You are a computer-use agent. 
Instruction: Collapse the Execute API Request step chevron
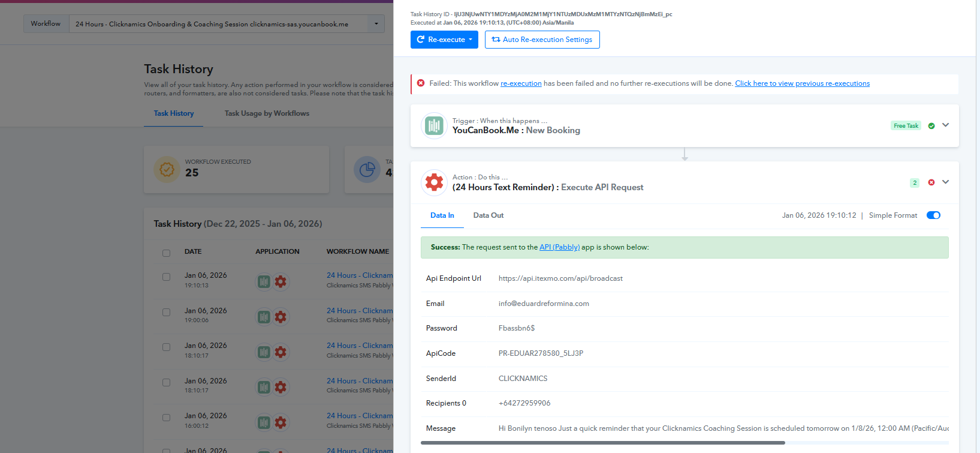tap(945, 182)
